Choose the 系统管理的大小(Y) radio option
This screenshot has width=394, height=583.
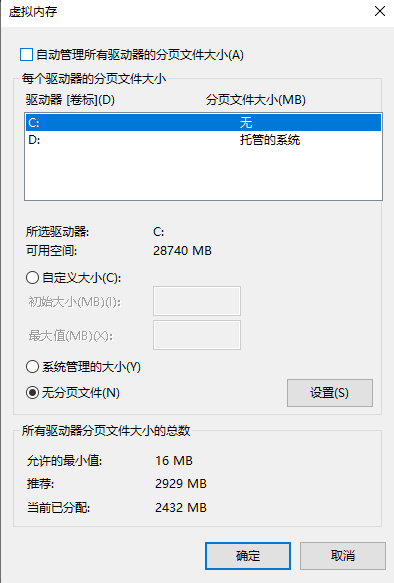coord(32,367)
